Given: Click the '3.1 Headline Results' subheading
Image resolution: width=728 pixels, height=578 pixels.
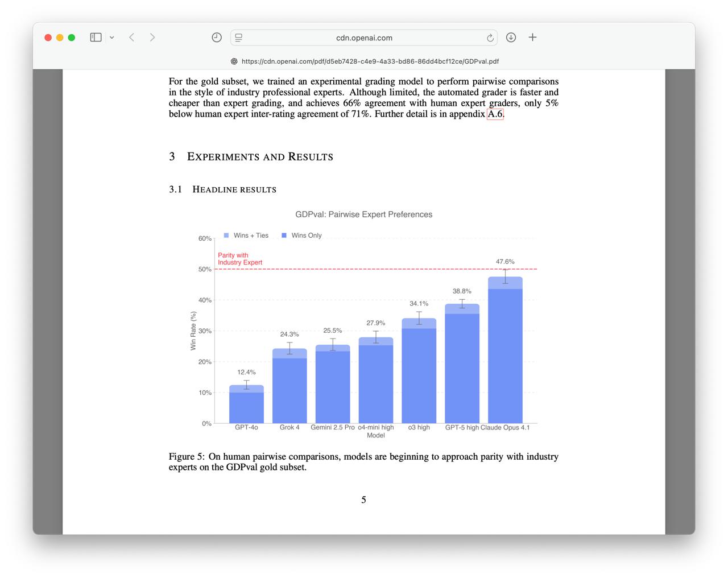Looking at the screenshot, I should click(x=222, y=189).
